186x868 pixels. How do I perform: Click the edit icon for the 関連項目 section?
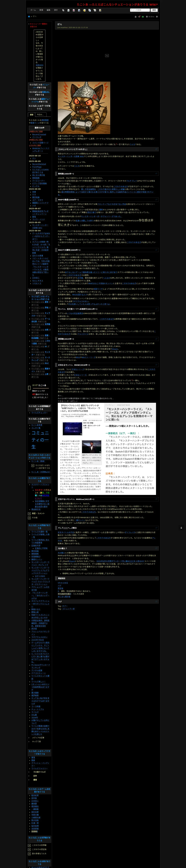[156, 578]
